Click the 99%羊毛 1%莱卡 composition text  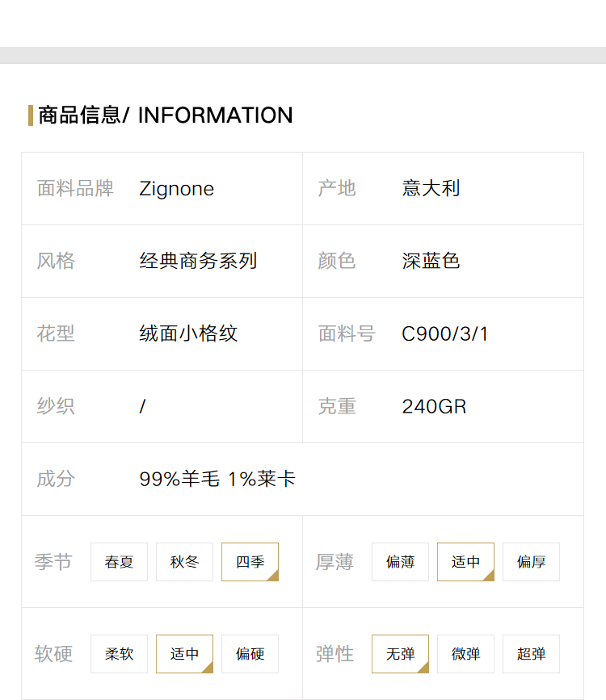217,479
